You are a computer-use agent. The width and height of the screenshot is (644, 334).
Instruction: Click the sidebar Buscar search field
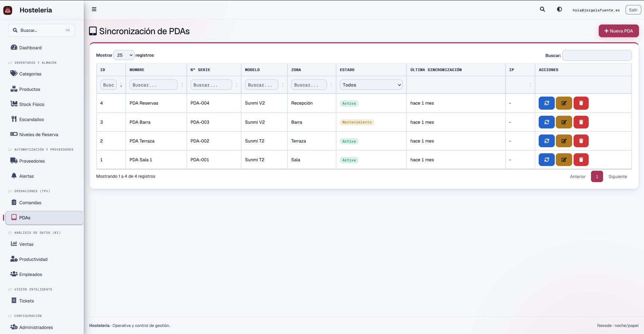click(x=42, y=30)
